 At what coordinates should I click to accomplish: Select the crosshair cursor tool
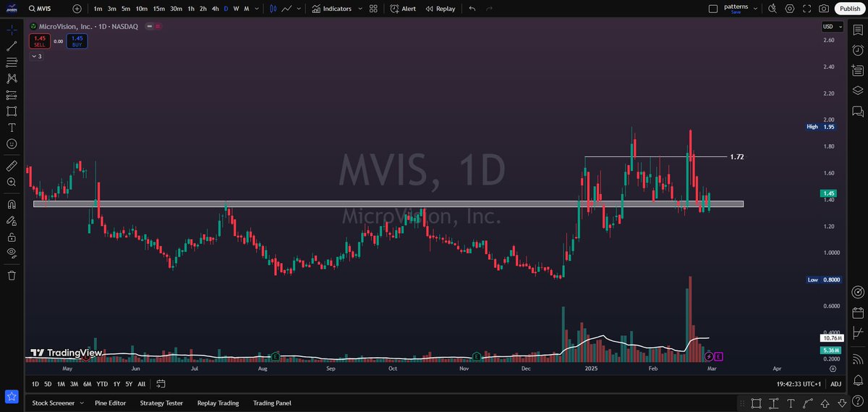(12, 30)
